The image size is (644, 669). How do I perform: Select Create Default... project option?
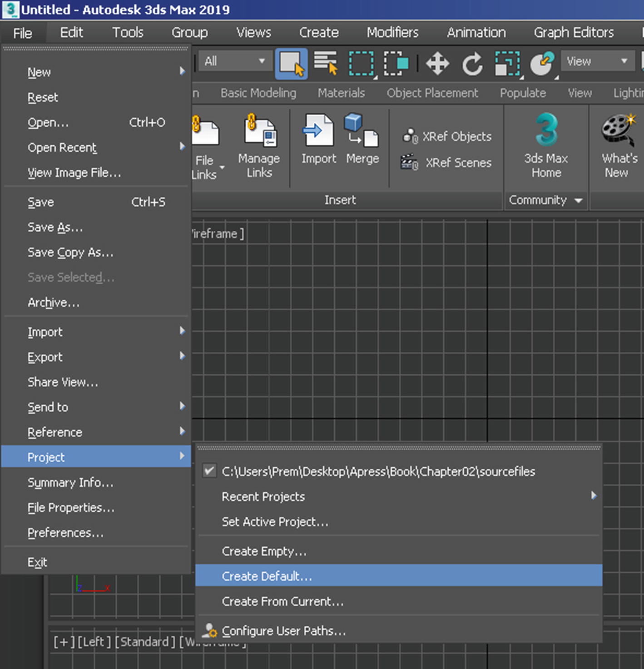(399, 576)
